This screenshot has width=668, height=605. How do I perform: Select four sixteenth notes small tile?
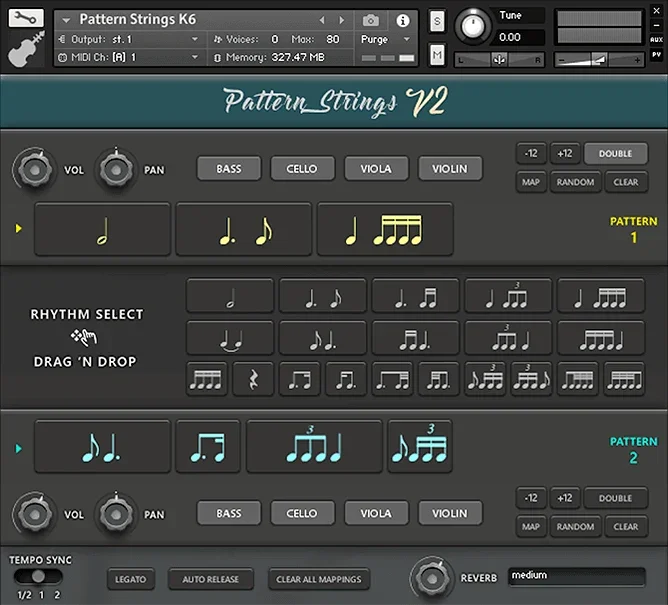point(207,379)
